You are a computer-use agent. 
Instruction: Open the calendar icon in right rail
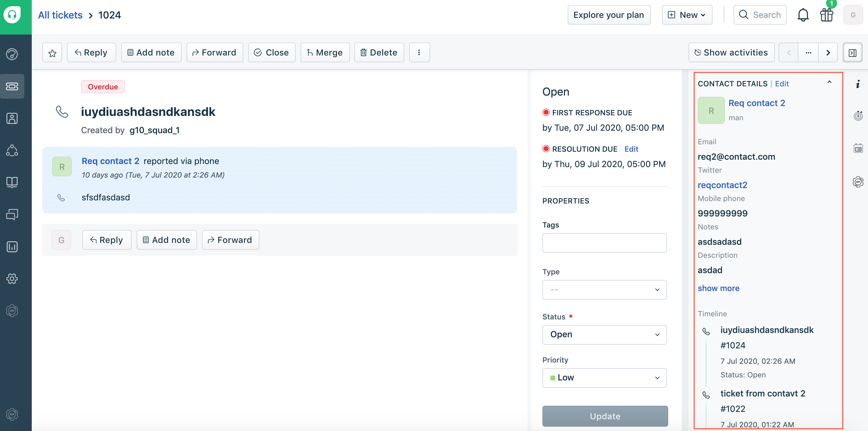(858, 148)
